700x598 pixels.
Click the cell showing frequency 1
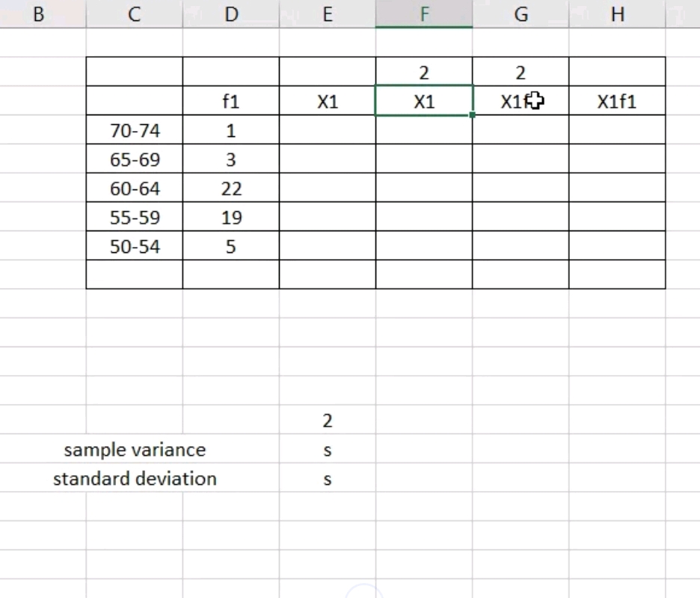point(231,130)
